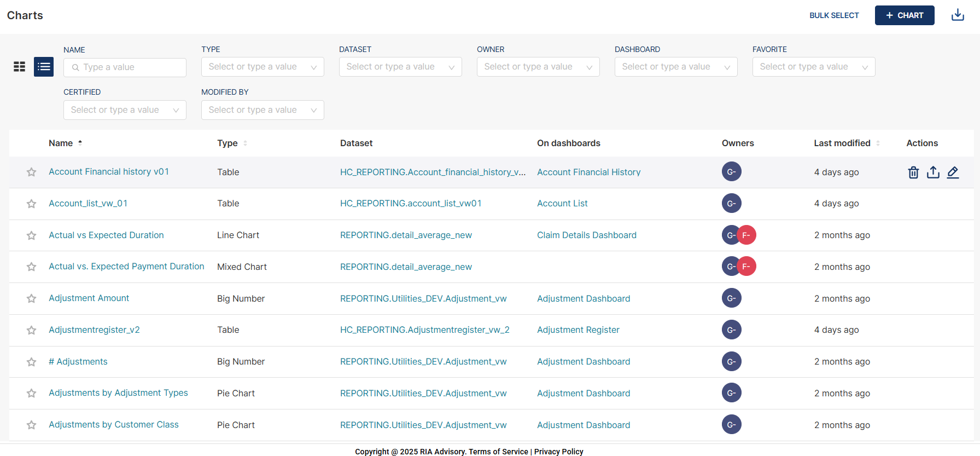Favorite the Account_list_vw_01 chart
Viewport: 980px width, 456px height.
coord(32,204)
